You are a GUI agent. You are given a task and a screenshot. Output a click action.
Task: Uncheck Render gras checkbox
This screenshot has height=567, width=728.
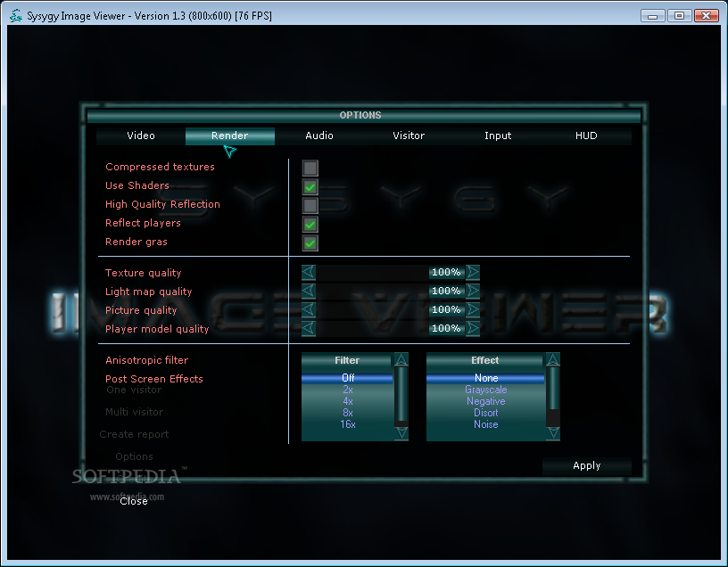click(x=310, y=243)
